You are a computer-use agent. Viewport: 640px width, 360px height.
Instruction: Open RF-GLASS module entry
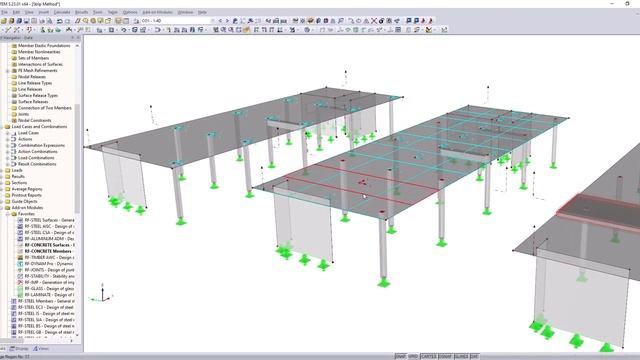pyautogui.click(x=49, y=289)
